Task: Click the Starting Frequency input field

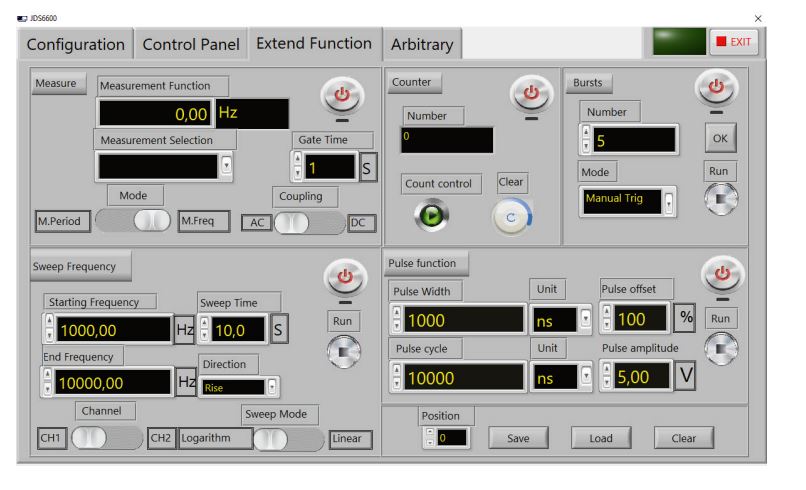Action: [x=112, y=329]
